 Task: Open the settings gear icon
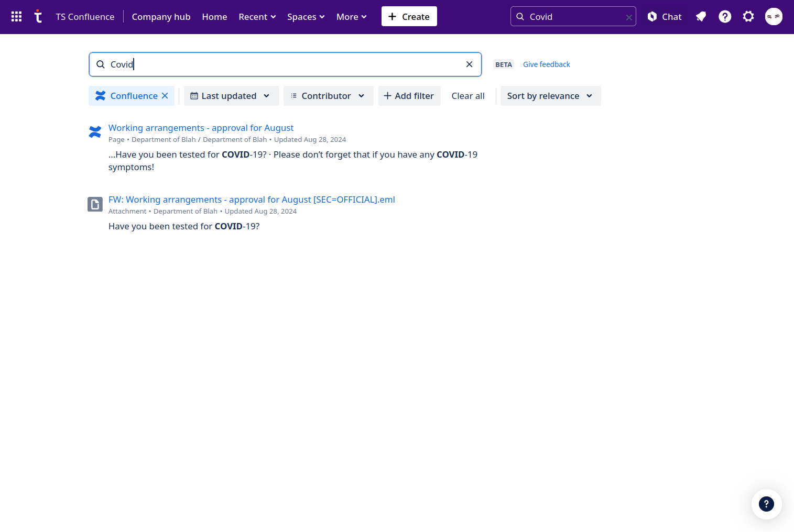[x=748, y=17]
